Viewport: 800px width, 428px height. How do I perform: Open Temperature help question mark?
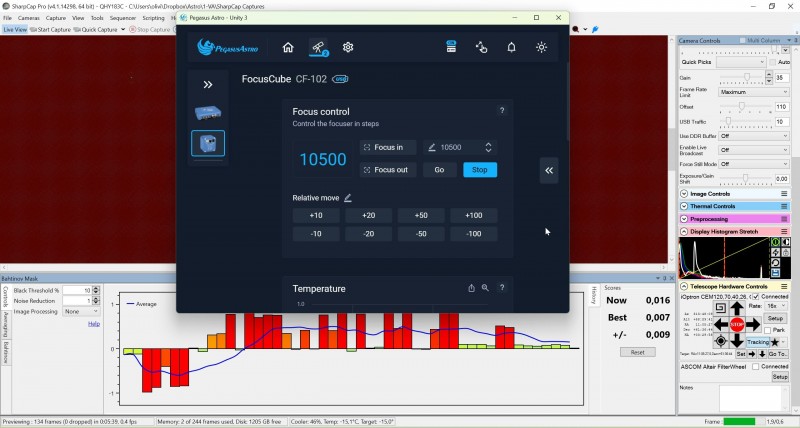(x=502, y=288)
